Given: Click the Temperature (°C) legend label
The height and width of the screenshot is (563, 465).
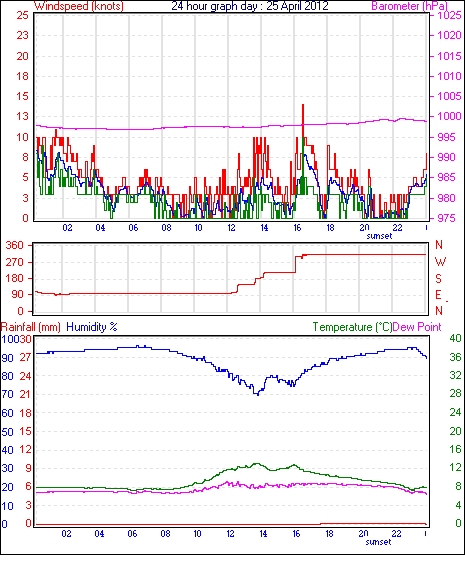Looking at the screenshot, I should [x=352, y=327].
